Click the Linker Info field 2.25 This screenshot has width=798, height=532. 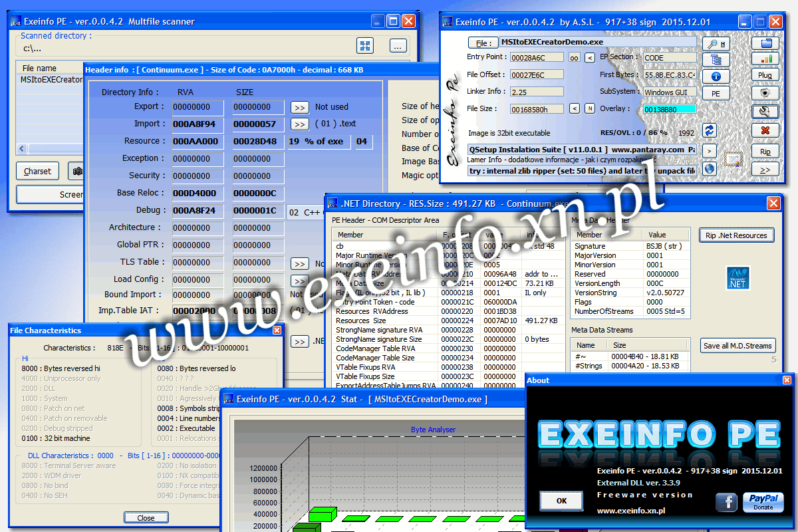[x=537, y=92]
